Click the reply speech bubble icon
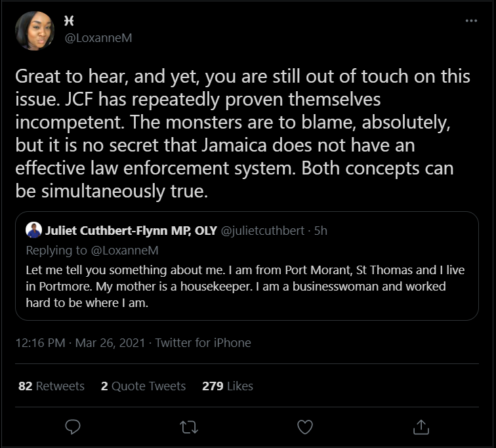496x448 pixels. click(x=73, y=426)
